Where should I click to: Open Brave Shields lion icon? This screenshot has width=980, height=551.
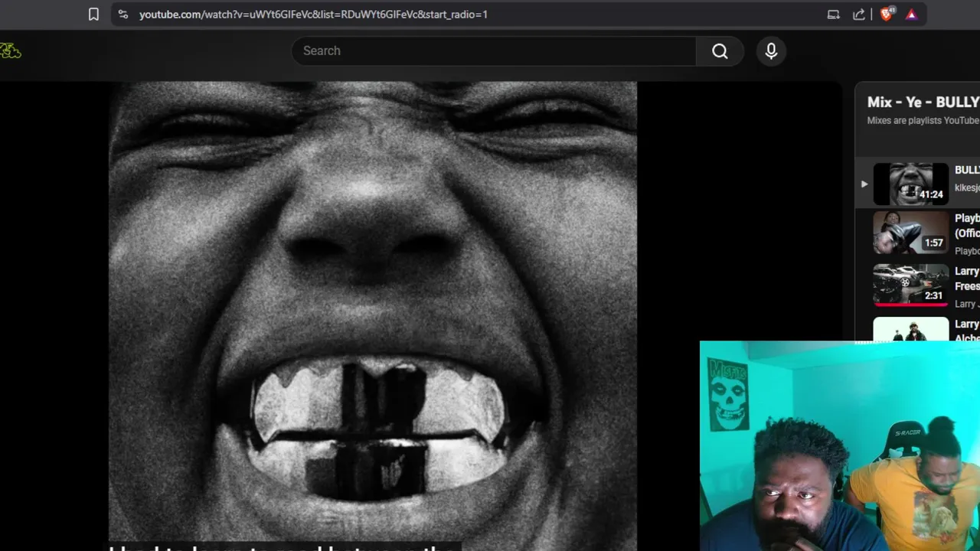[887, 14]
